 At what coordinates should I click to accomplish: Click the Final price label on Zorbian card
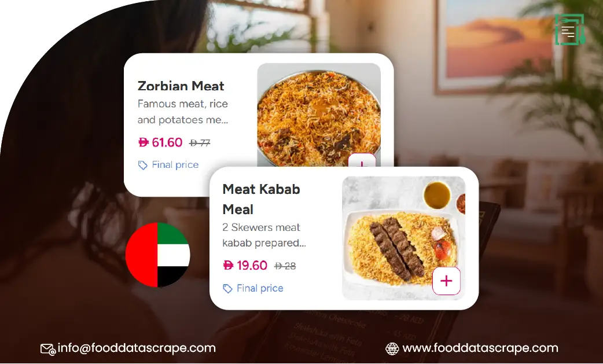point(175,165)
